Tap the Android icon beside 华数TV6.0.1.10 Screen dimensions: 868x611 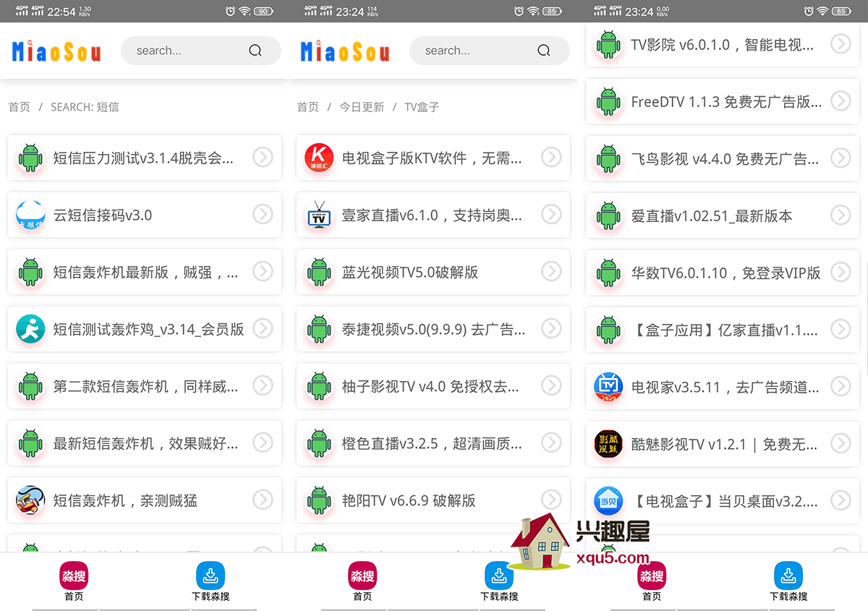608,272
